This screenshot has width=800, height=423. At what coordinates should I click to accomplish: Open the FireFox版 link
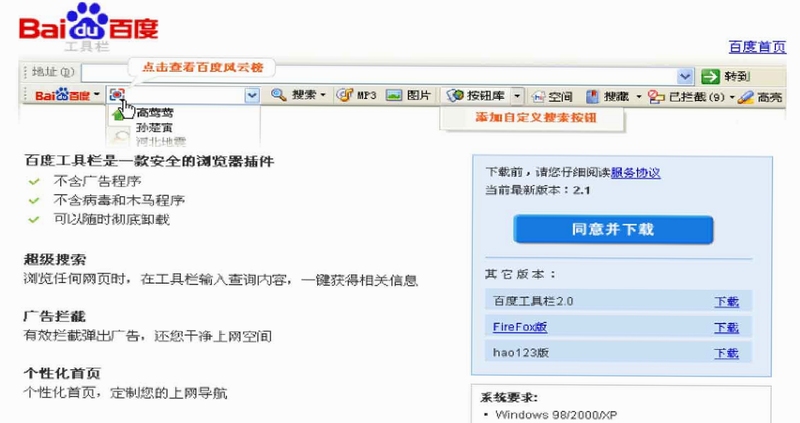click(520, 327)
